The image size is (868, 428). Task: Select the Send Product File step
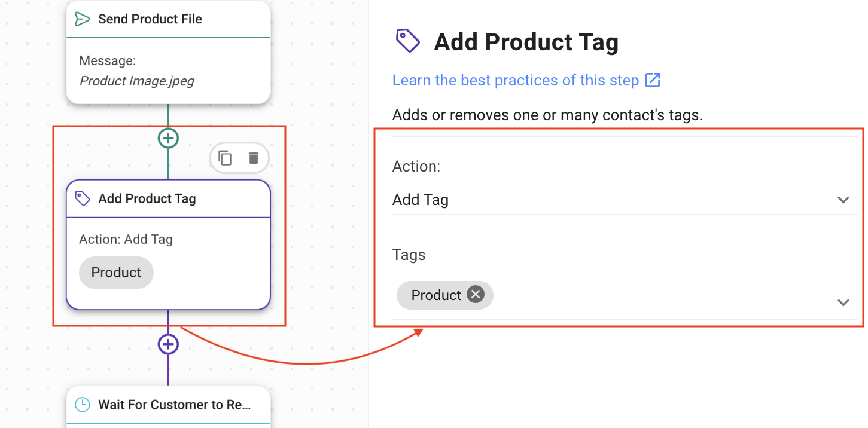(x=150, y=19)
